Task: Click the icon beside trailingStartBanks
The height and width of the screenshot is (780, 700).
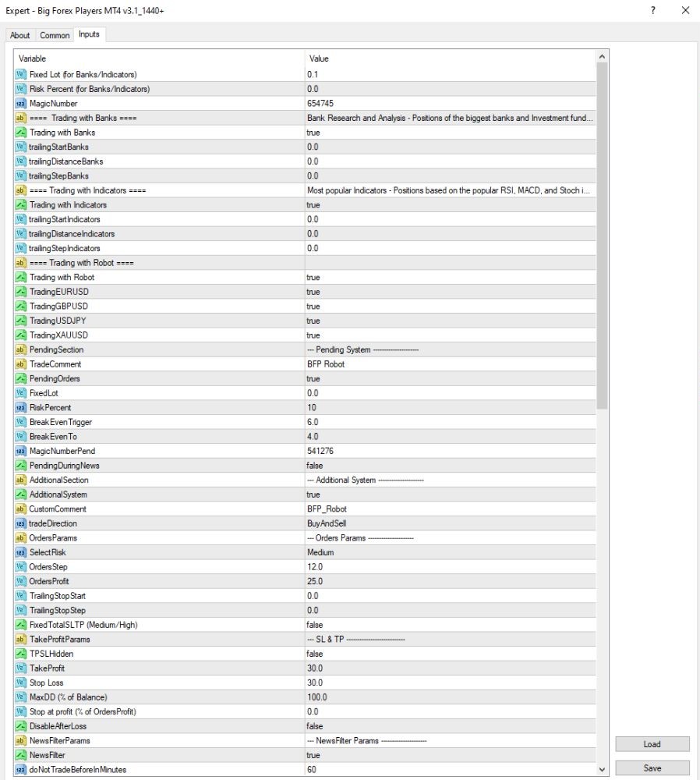Action: pos(20,147)
